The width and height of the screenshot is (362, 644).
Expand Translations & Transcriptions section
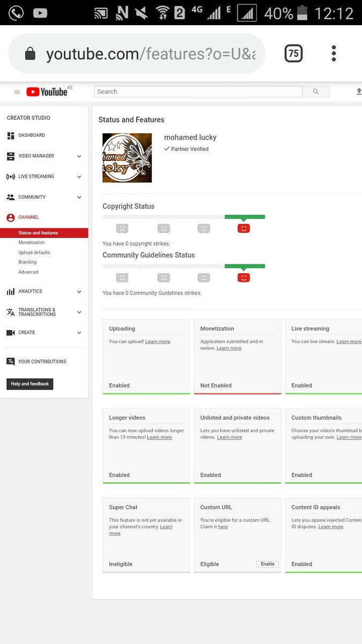tap(79, 312)
